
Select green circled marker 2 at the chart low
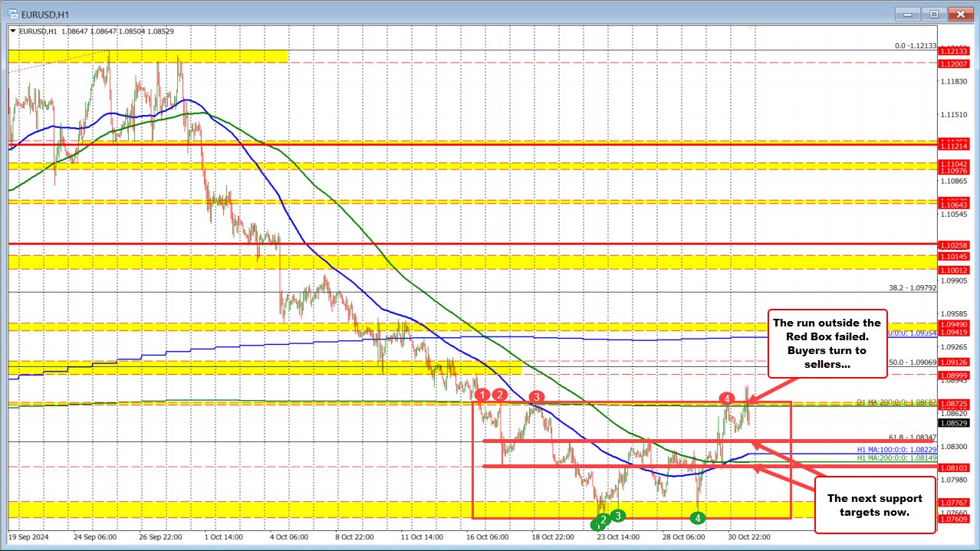coord(603,519)
